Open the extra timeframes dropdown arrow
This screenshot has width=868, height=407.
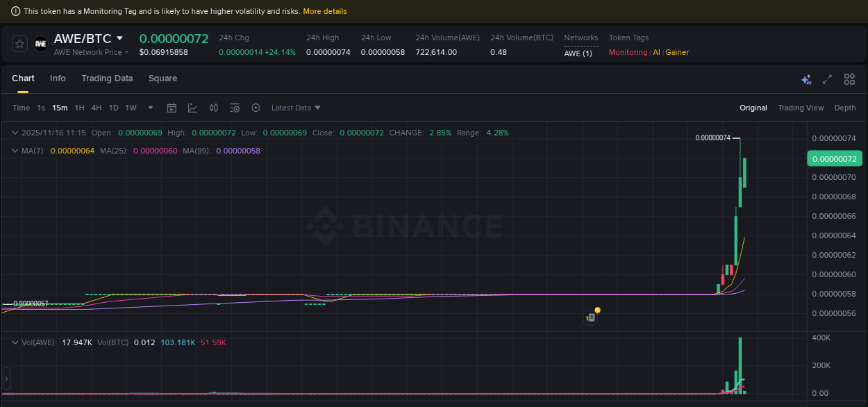pyautogui.click(x=150, y=108)
